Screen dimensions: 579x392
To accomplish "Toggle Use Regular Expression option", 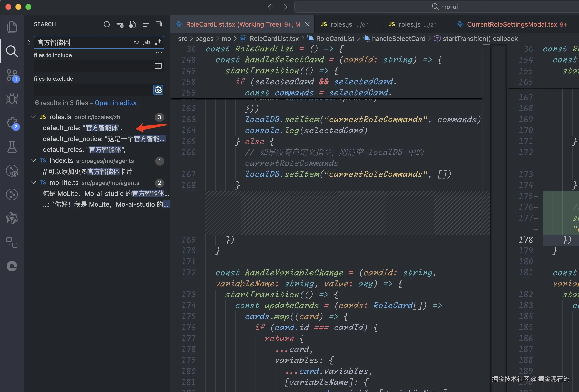I will pyautogui.click(x=158, y=42).
